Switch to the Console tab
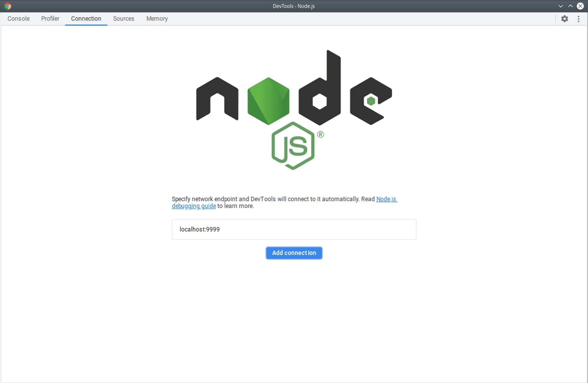The width and height of the screenshot is (588, 383). [x=19, y=19]
